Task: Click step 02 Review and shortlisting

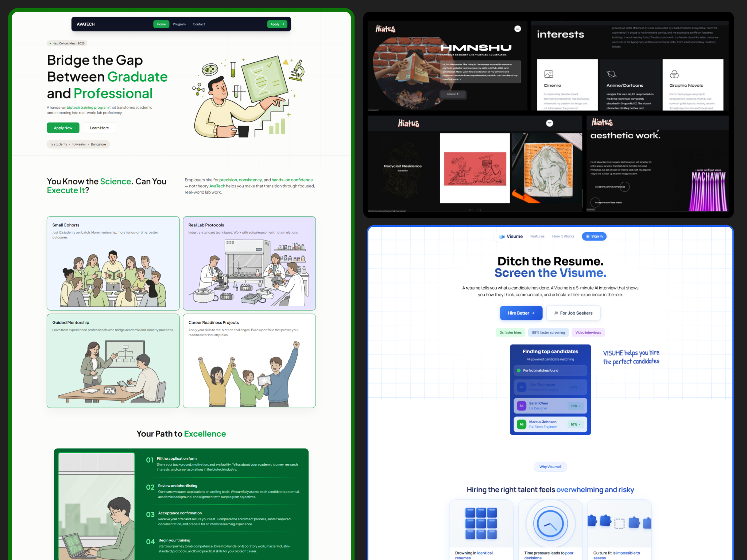Action: [x=223, y=491]
